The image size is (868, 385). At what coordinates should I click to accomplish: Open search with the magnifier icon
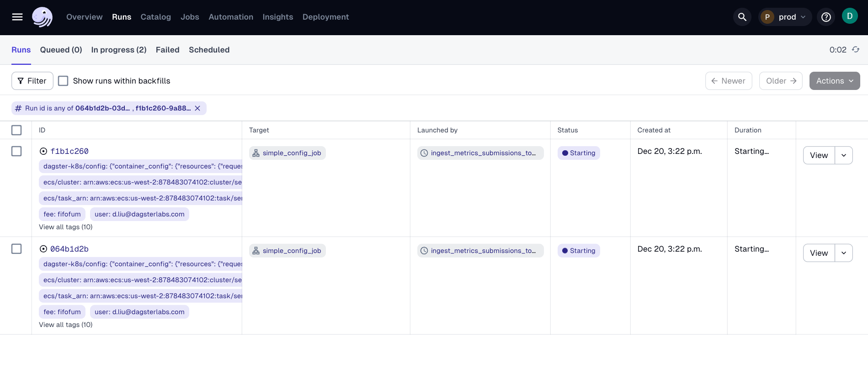click(742, 17)
